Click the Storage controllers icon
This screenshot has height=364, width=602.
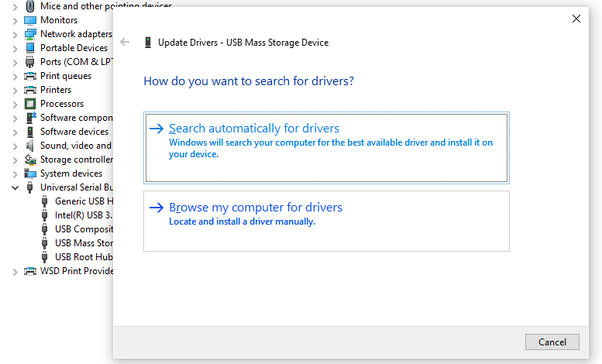[x=30, y=160]
